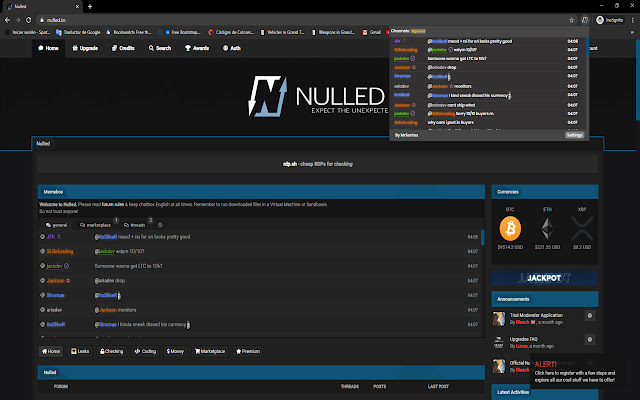Open the forum rules link

coord(113,204)
